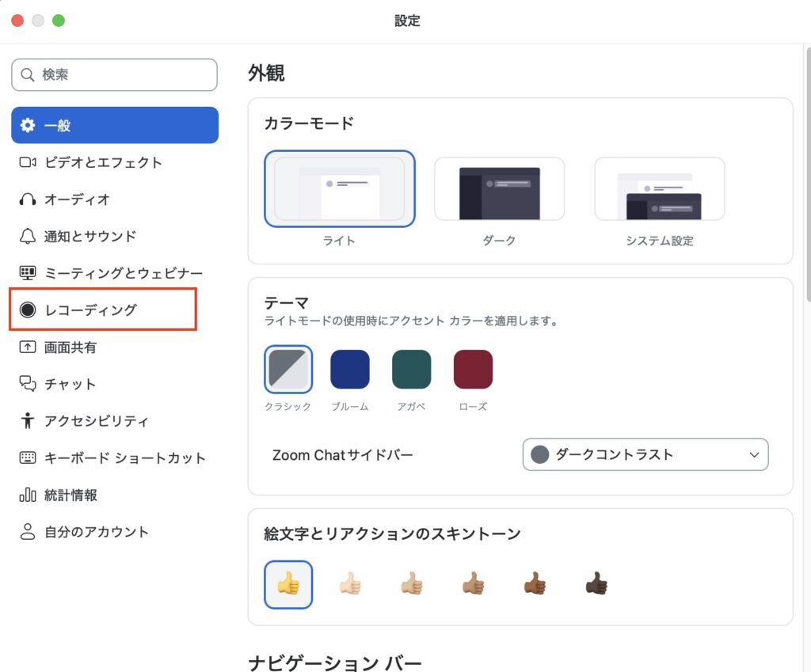Select the ダーク color mode option
Screen dimensions: 811x672
(499, 189)
